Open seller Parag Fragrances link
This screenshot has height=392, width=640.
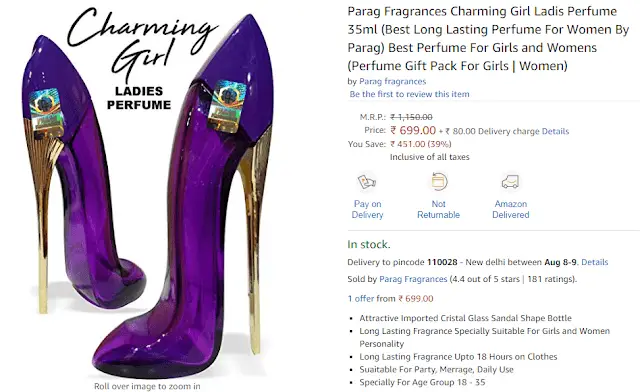[x=413, y=279]
